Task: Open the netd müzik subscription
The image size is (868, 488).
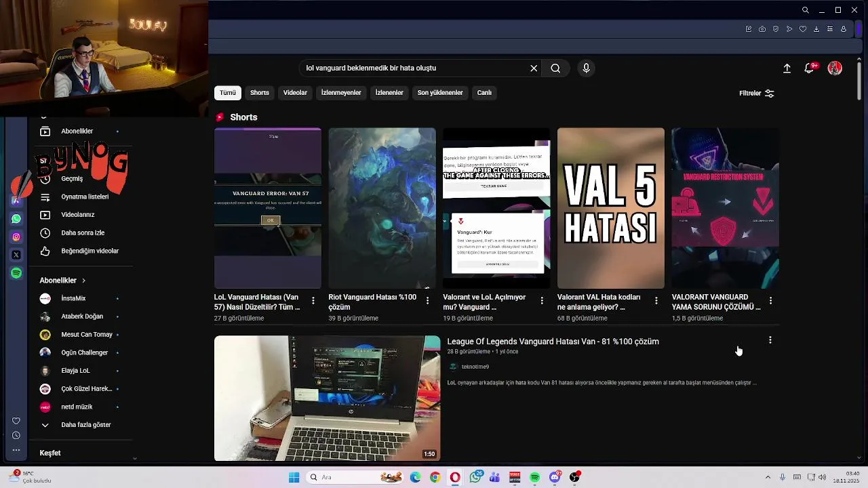Action: pyautogui.click(x=77, y=407)
